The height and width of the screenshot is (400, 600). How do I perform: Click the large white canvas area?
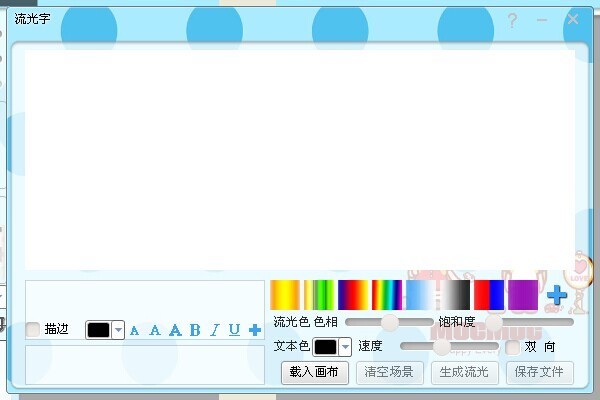pyautogui.click(x=300, y=155)
